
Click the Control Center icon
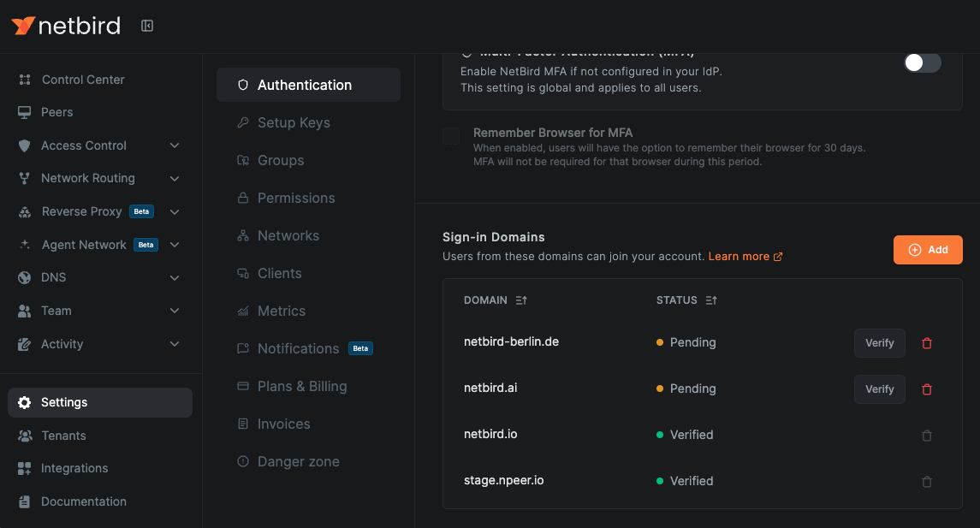click(x=24, y=80)
